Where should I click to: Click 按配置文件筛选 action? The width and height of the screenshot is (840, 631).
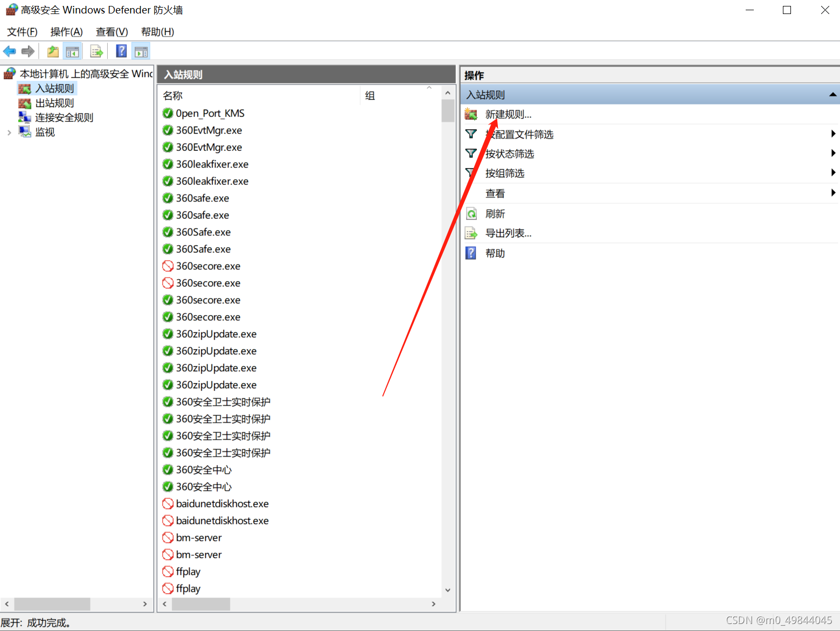[519, 134]
